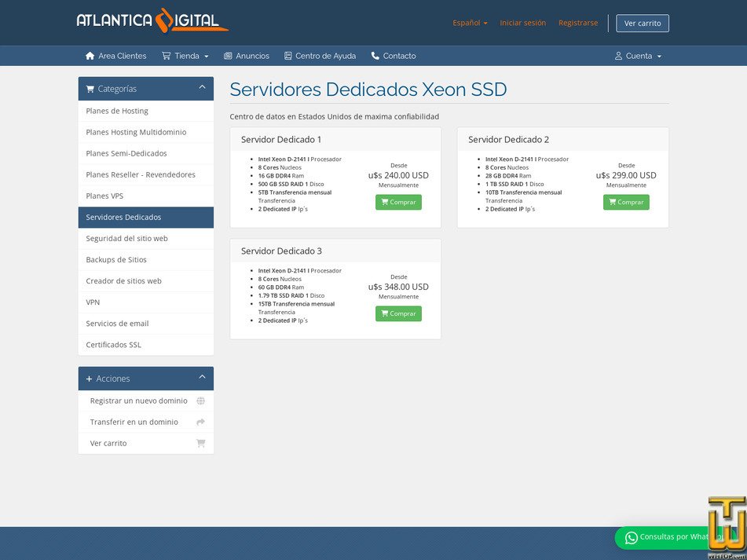Click share arrow icon next to Transferir en un dominio
Viewport: 747px width, 560px height.
[x=200, y=422]
